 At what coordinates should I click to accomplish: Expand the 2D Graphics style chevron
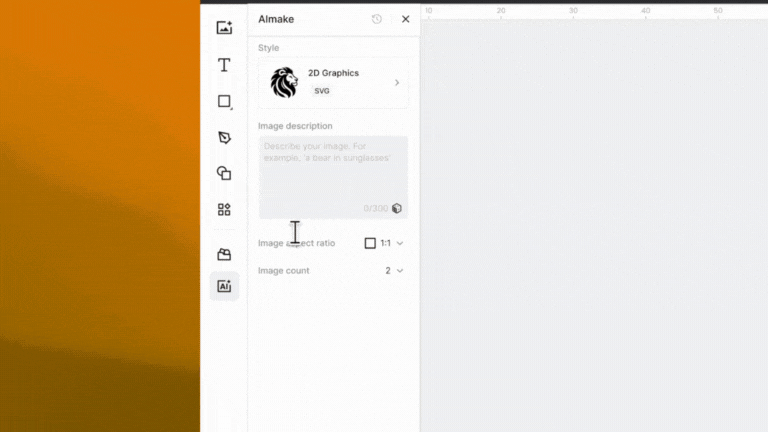click(x=397, y=83)
